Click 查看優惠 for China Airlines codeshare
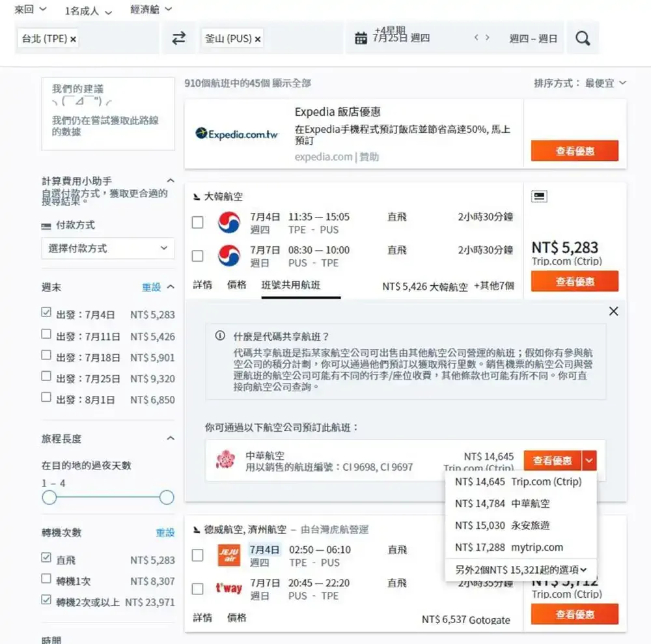This screenshot has height=644, width=651. pyautogui.click(x=553, y=460)
